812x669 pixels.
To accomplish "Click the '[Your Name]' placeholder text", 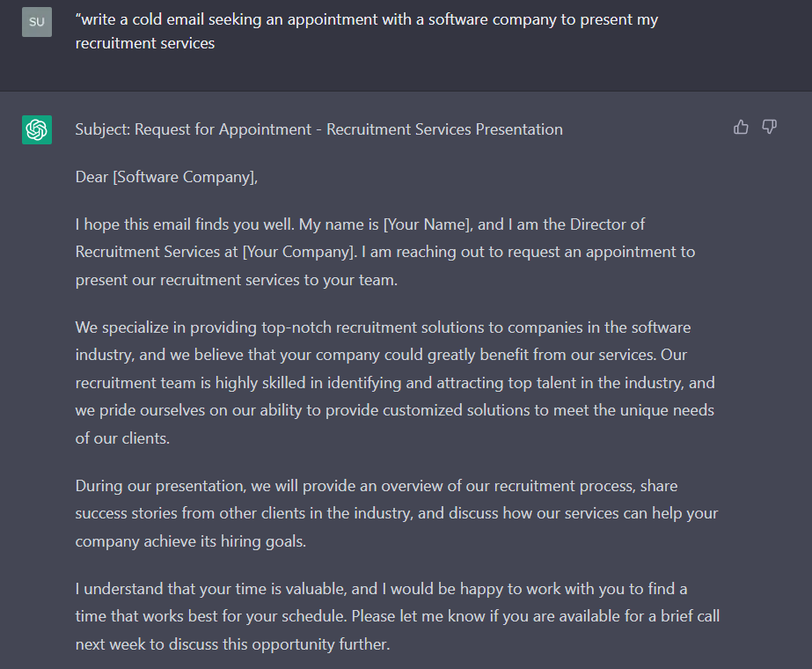I will (x=428, y=224).
